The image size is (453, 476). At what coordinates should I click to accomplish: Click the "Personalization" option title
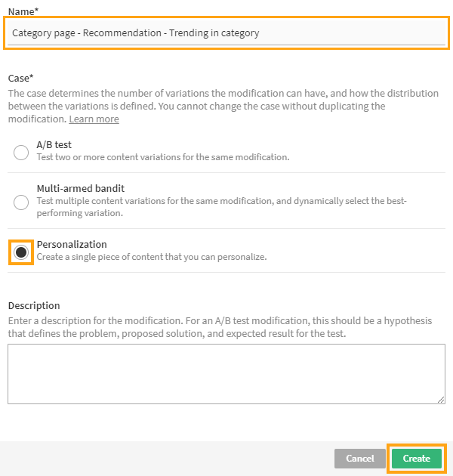point(72,244)
